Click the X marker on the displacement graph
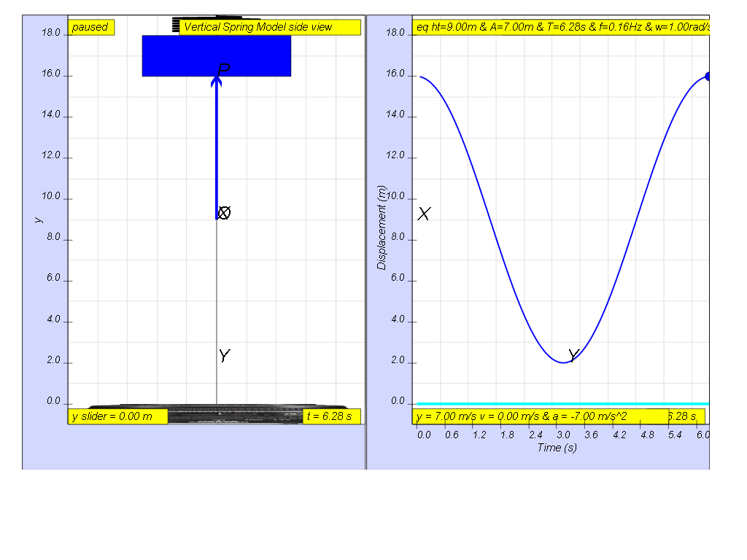 click(x=424, y=214)
